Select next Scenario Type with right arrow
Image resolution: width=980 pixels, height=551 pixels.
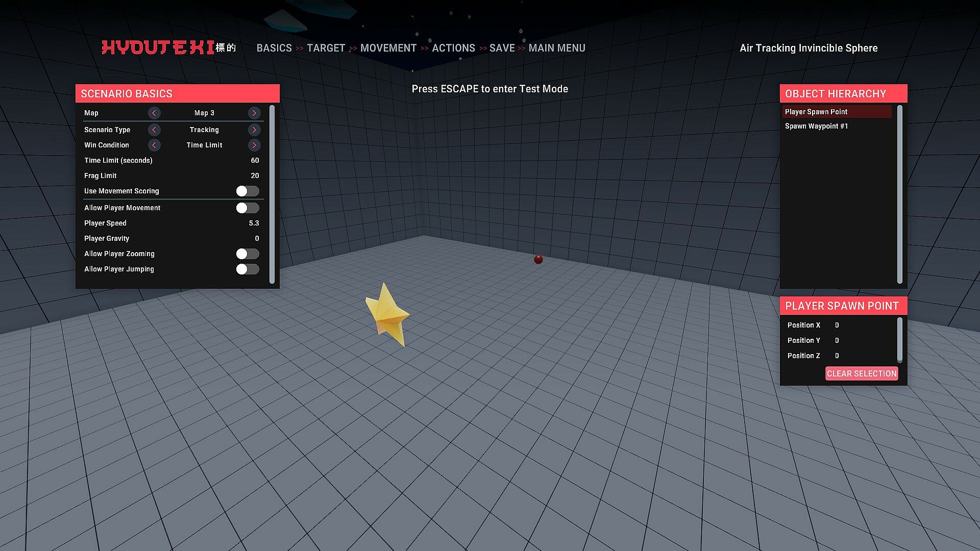[x=254, y=130]
